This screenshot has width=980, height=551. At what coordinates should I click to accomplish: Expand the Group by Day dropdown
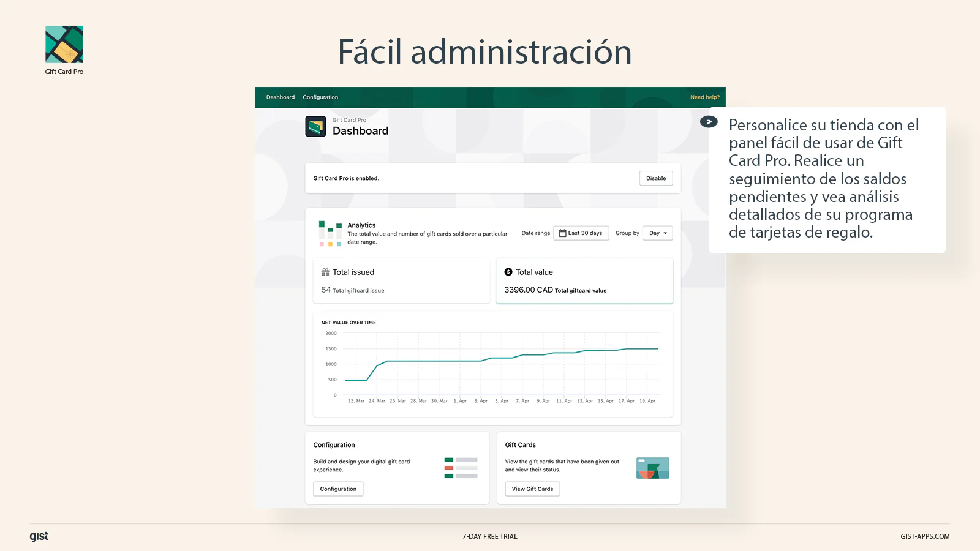[x=658, y=233]
